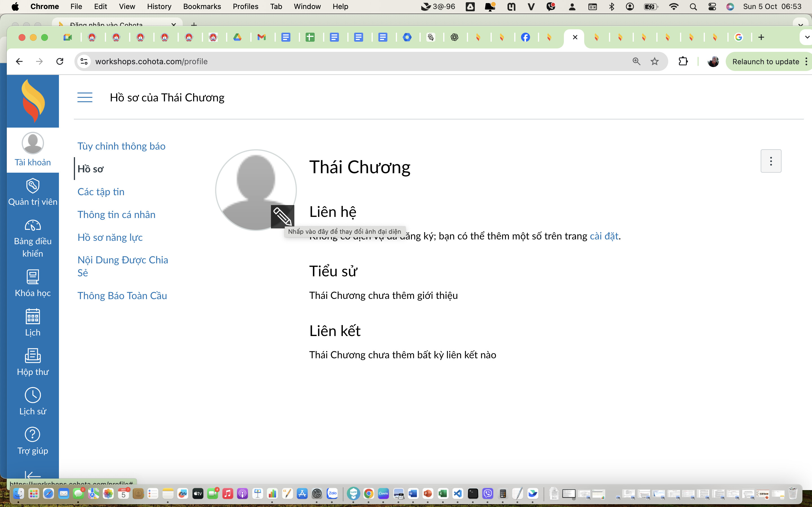Viewport: 812px width, 507px height.
Task: Open Trợ giúp help icon
Action: pyautogui.click(x=32, y=435)
